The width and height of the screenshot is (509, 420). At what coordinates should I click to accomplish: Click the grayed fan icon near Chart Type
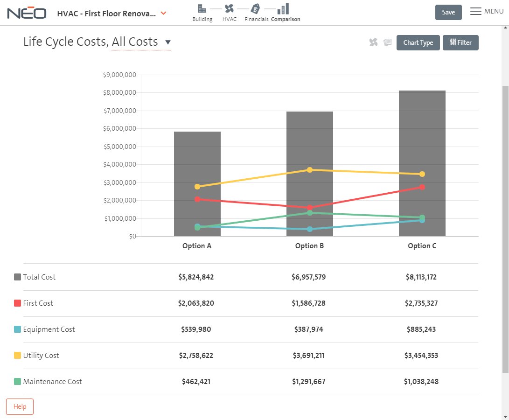click(373, 42)
